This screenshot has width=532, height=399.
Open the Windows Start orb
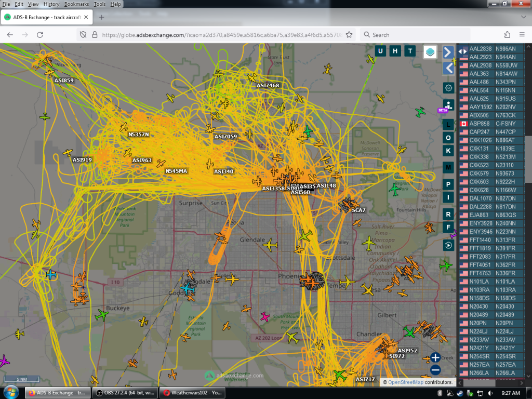click(11, 393)
